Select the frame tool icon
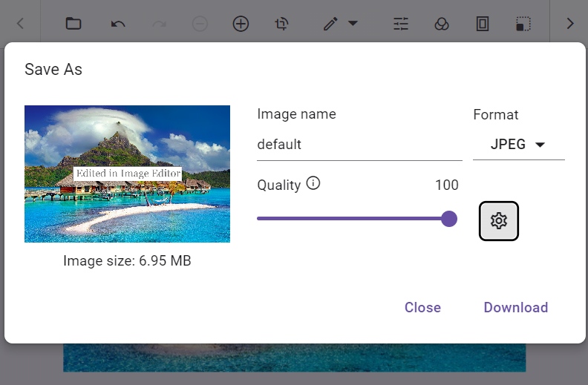This screenshot has width=588, height=385. [483, 24]
